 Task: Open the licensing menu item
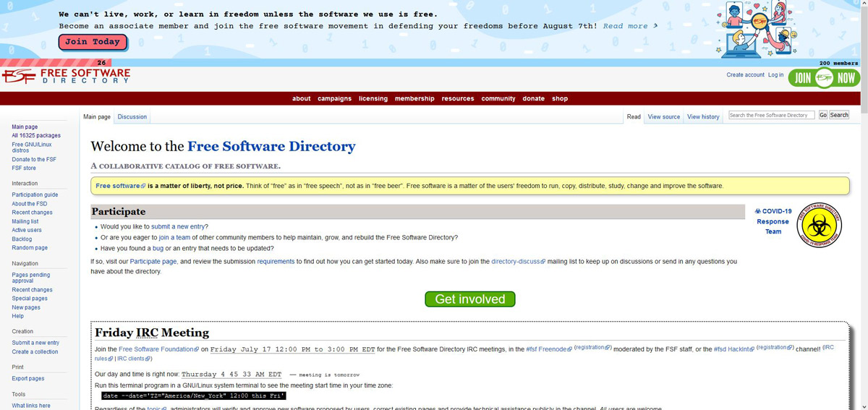(x=373, y=98)
